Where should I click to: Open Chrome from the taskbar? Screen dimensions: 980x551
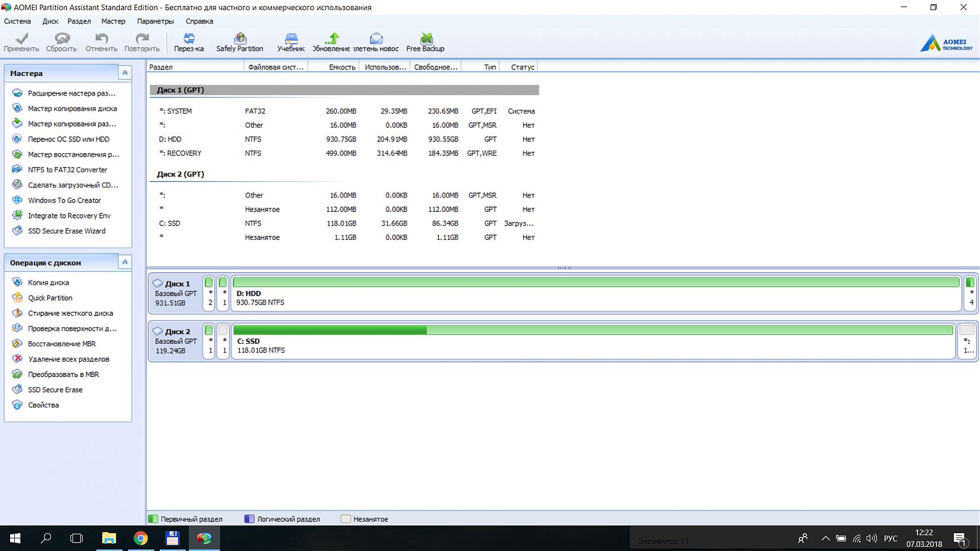141,539
